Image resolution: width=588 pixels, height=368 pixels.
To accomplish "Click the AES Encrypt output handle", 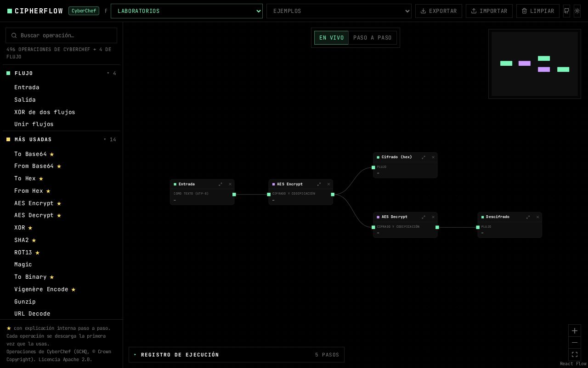I will (x=333, y=195).
